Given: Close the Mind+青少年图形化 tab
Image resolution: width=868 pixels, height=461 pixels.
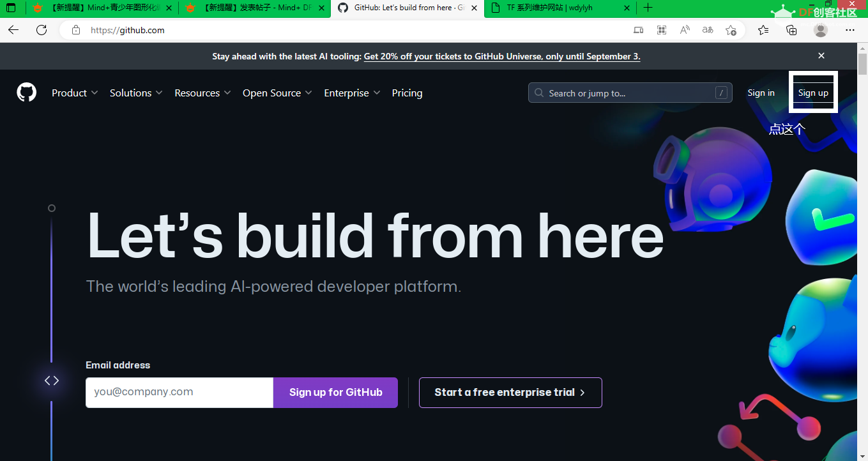Looking at the screenshot, I should [168, 8].
